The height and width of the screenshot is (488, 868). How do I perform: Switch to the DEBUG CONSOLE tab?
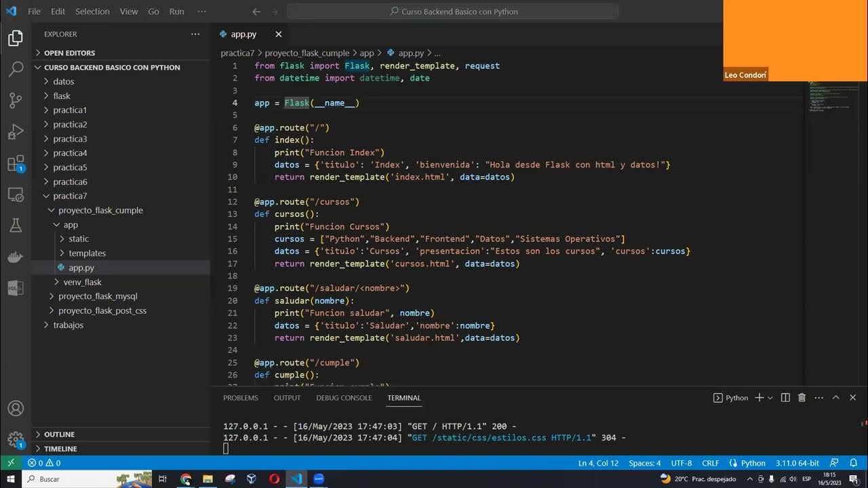(x=344, y=398)
